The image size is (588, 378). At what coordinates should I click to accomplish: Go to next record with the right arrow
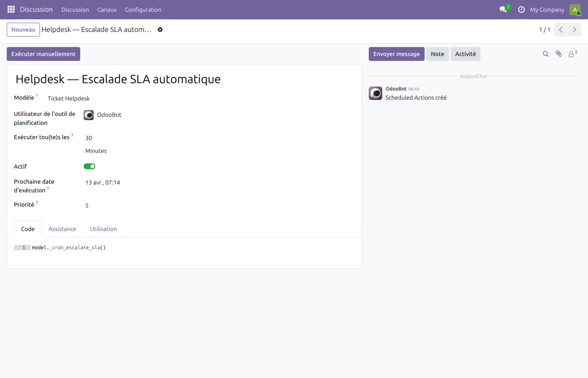(x=574, y=29)
